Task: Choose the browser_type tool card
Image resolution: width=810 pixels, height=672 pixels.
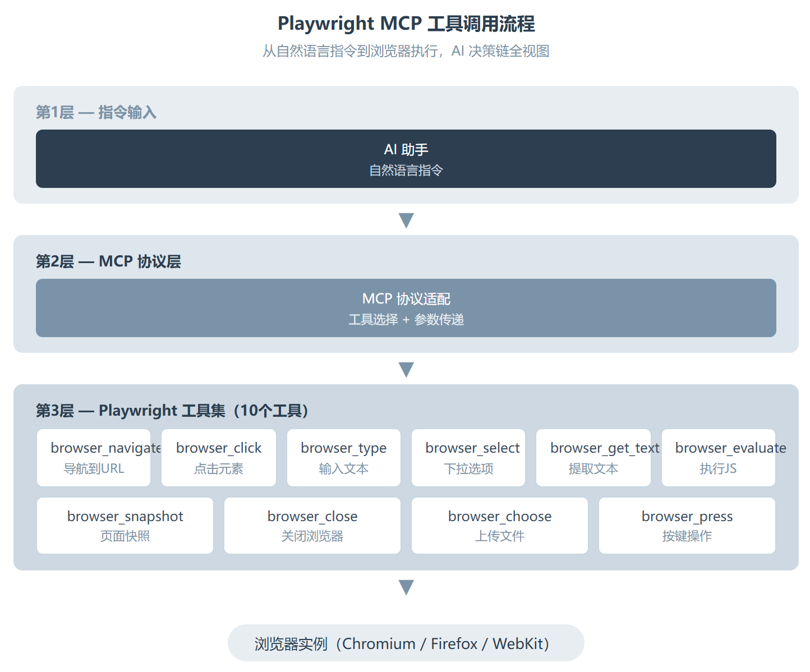Action: pyautogui.click(x=344, y=458)
